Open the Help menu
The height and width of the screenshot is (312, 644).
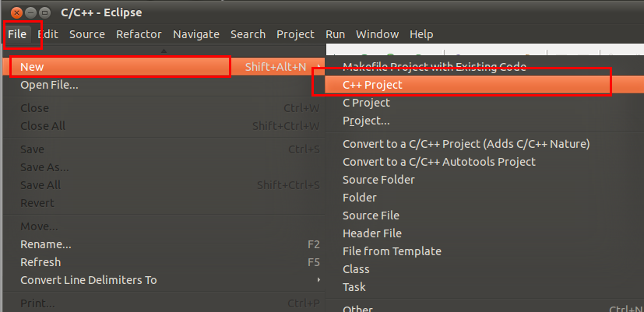(x=421, y=34)
